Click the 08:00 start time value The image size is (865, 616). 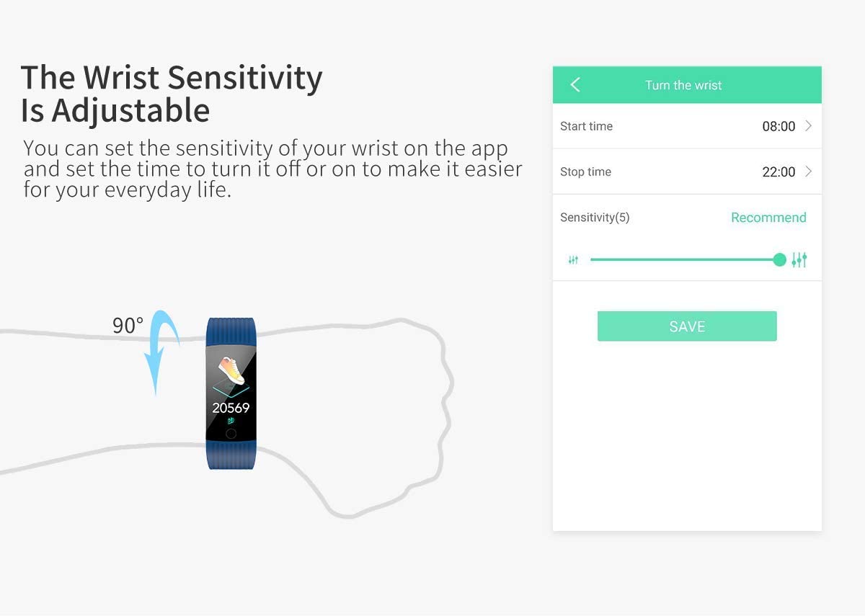(778, 126)
